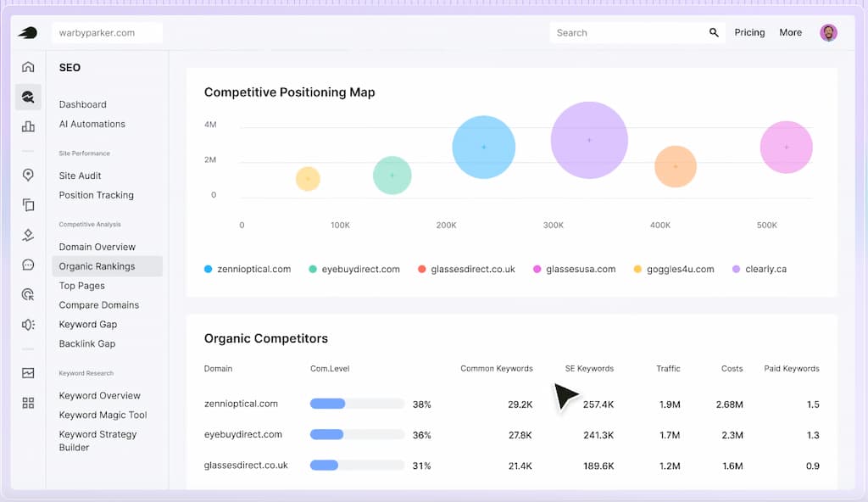Sort by Costs column header
Screen dimensions: 868x502
point(732,369)
